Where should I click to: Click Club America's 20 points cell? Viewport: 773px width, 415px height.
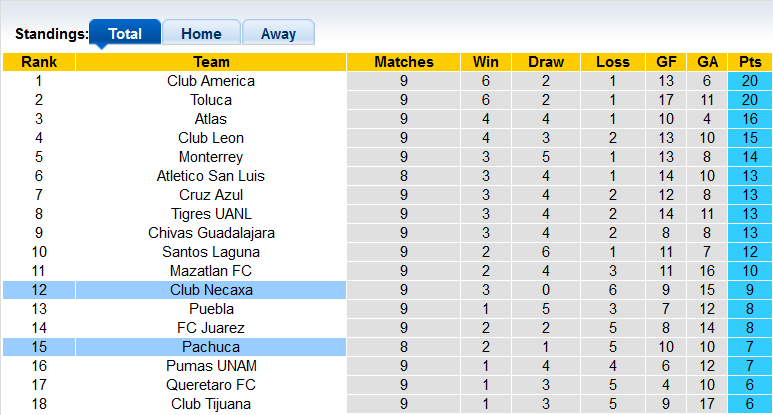[x=750, y=81]
